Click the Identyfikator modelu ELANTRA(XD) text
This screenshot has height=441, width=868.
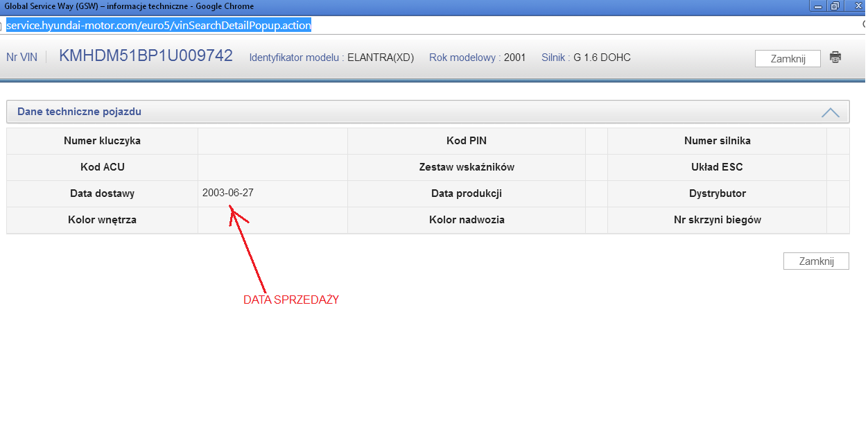(x=331, y=58)
